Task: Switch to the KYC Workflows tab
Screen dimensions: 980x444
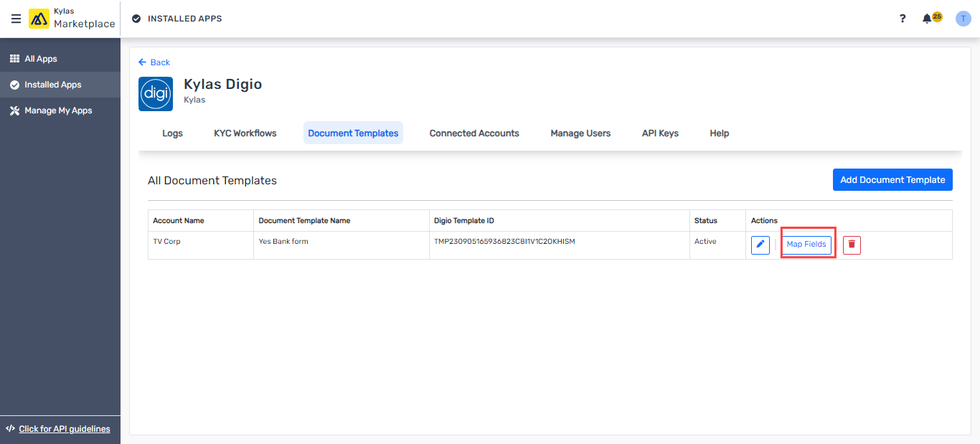Action: coord(245,133)
